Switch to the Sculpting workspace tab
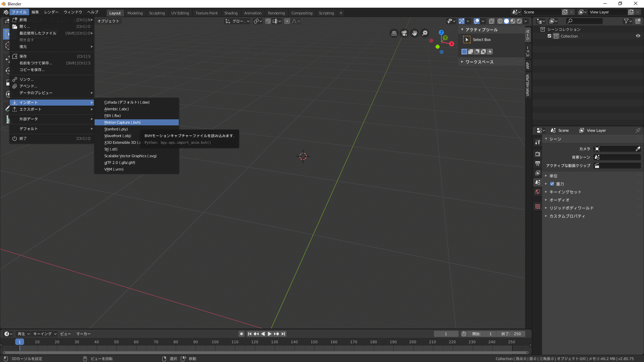Image resolution: width=644 pixels, height=362 pixels. coord(157,13)
